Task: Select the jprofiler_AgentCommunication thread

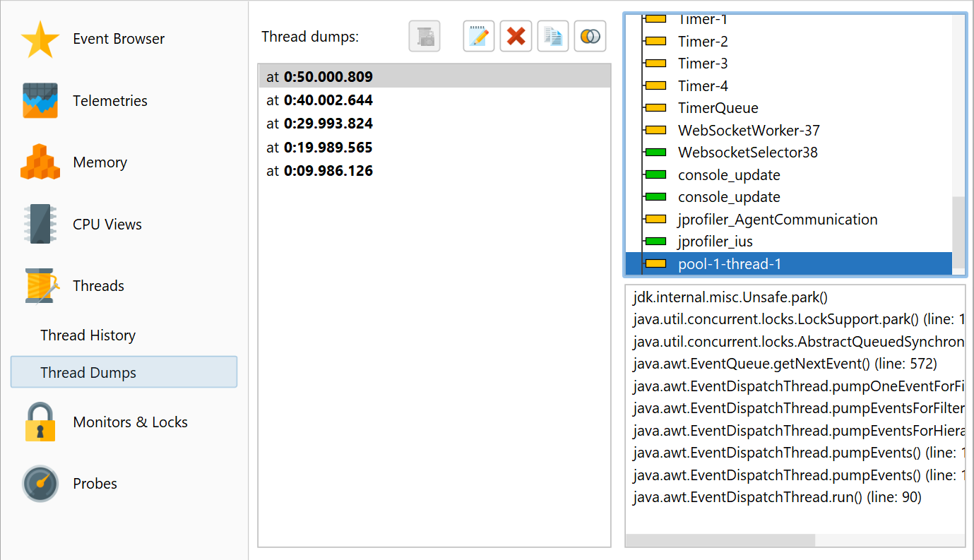Action: click(x=778, y=220)
